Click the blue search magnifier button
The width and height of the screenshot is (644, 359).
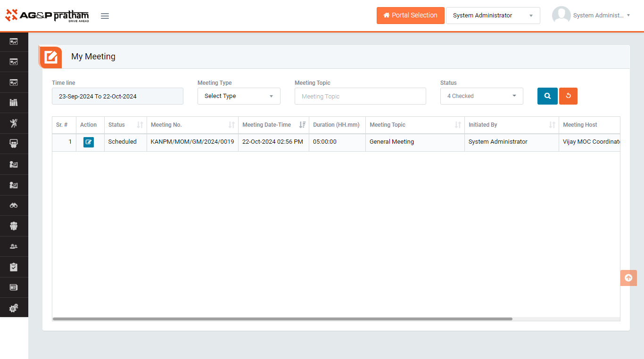[547, 96]
